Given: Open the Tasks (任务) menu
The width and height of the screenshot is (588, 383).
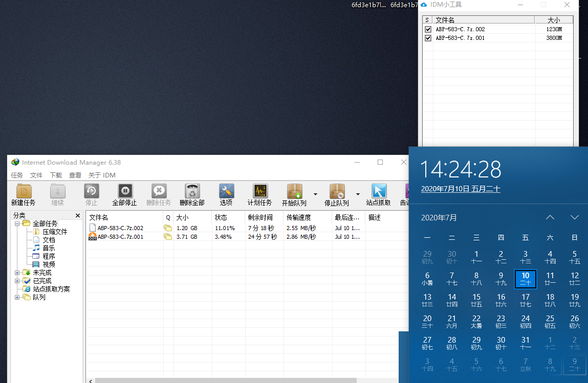Looking at the screenshot, I should coord(17,175).
